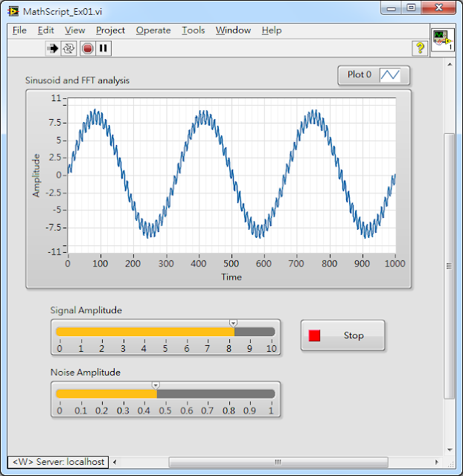Click the waveform graph plot area
Image resolution: width=463 pixels, height=476 pixels.
click(231, 176)
